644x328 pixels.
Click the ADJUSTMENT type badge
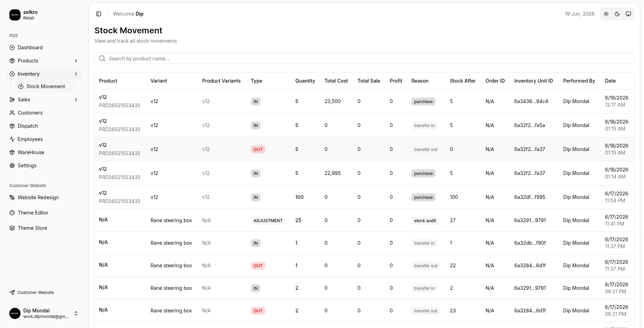268,220
